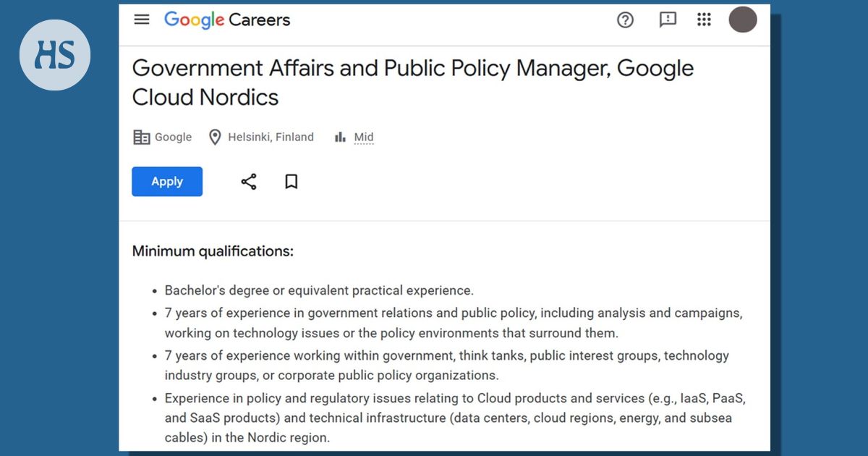Click the experience level bar icon

pyautogui.click(x=340, y=137)
